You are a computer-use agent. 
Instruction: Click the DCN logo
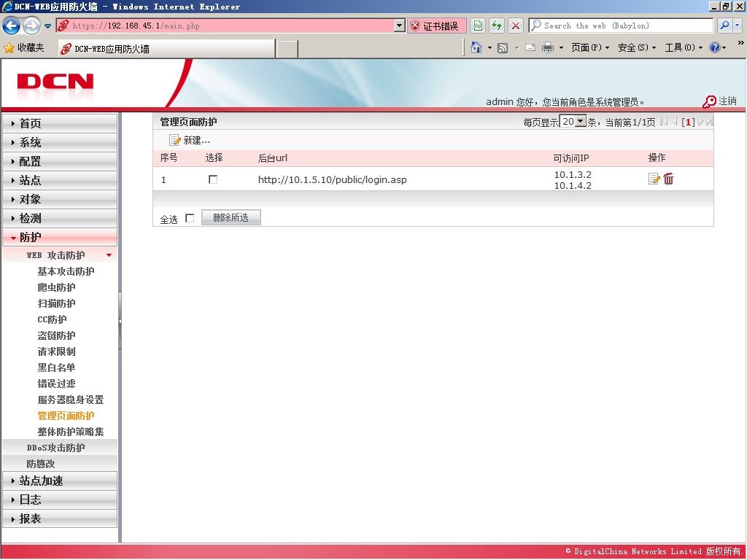(55, 82)
